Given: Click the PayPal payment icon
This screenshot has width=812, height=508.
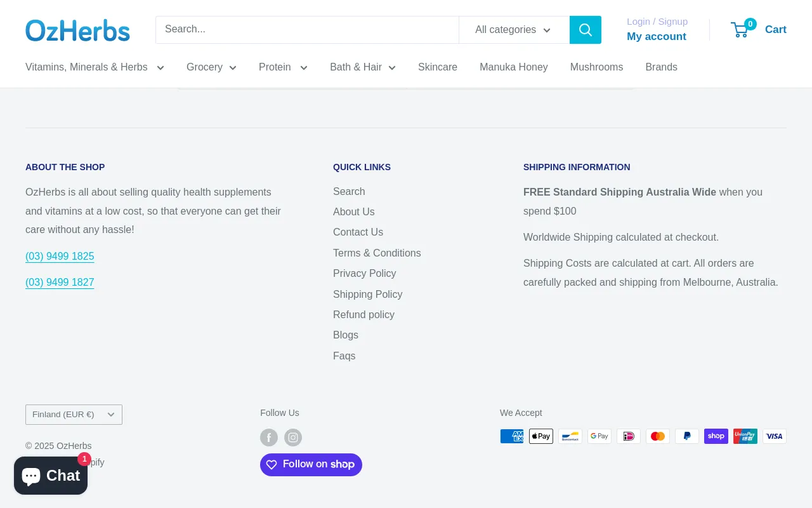Looking at the screenshot, I should pos(687,436).
